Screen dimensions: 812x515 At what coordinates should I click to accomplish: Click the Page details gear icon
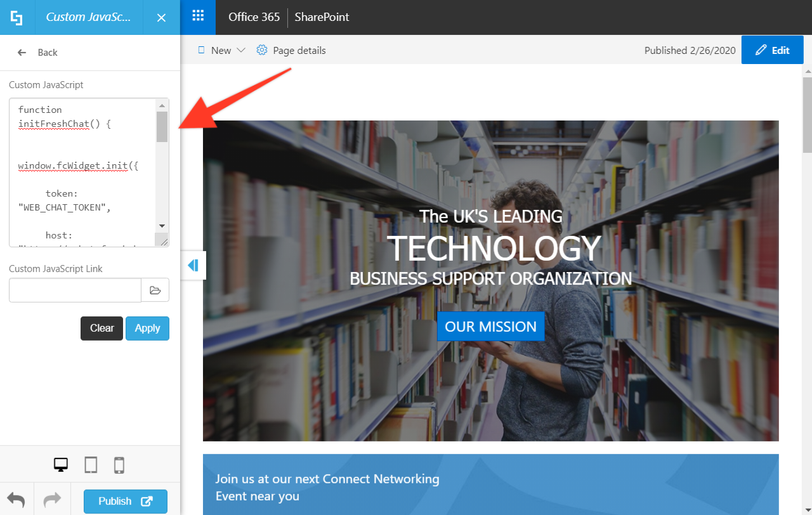(x=262, y=50)
